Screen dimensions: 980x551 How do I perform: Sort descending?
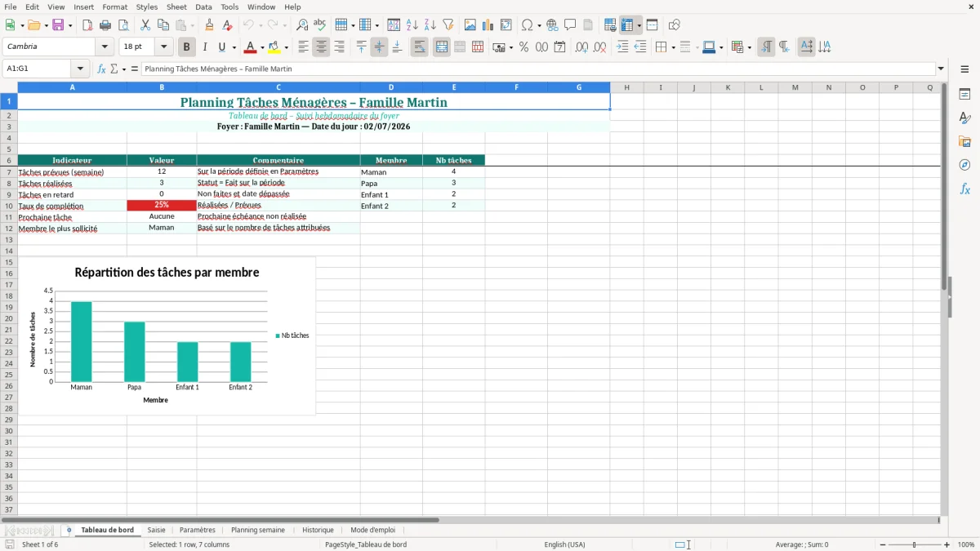click(x=430, y=25)
